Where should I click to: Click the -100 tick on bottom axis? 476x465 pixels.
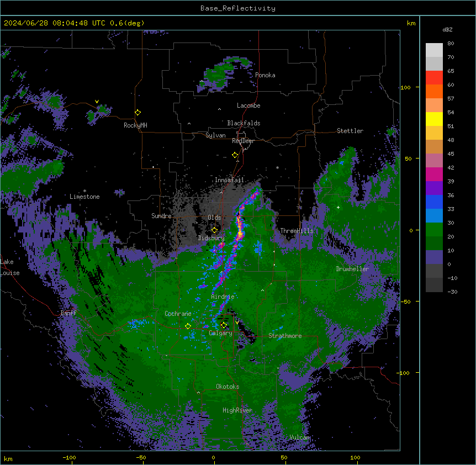[x=69, y=457]
